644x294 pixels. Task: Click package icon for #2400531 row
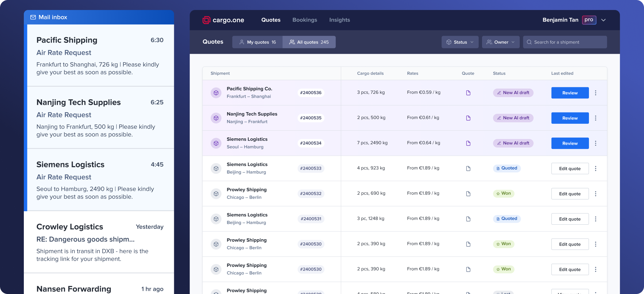click(216, 219)
